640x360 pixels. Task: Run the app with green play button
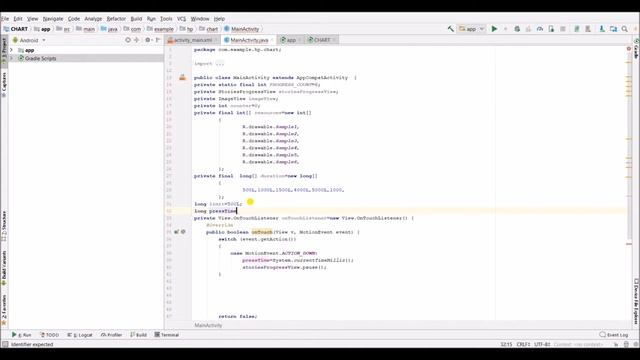[x=494, y=29]
